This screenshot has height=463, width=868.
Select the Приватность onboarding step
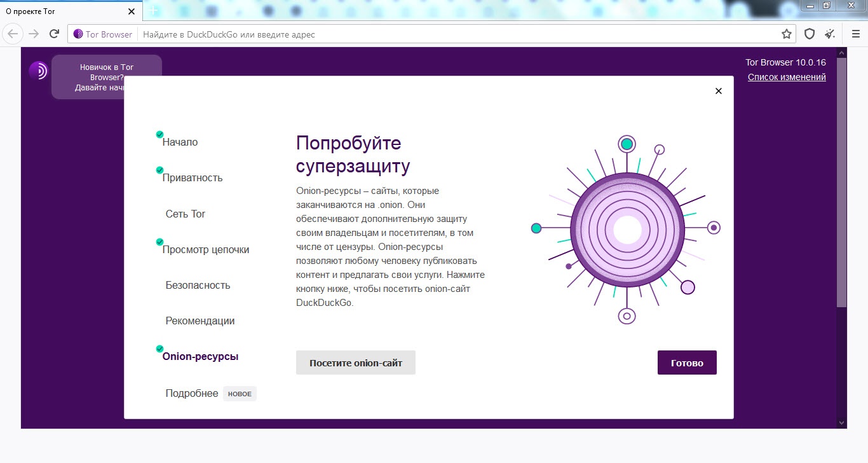(193, 178)
